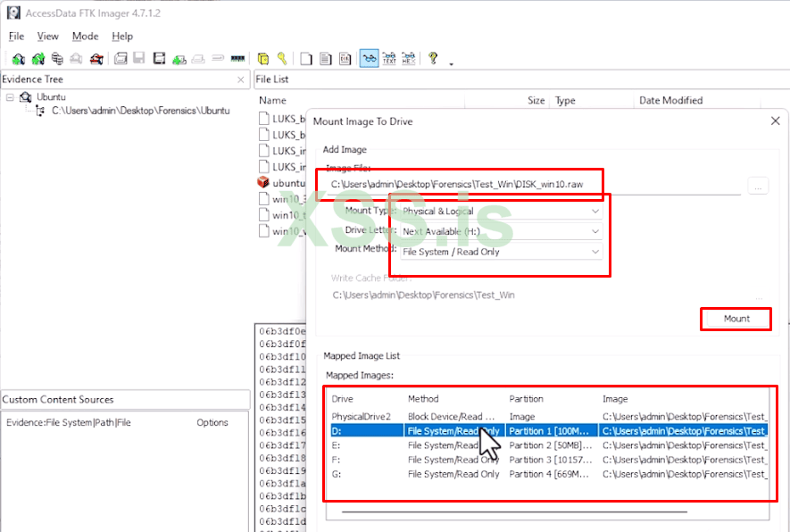Click the Method column header in Mapped Images
Screen dimensions: 790x532
(x=423, y=399)
